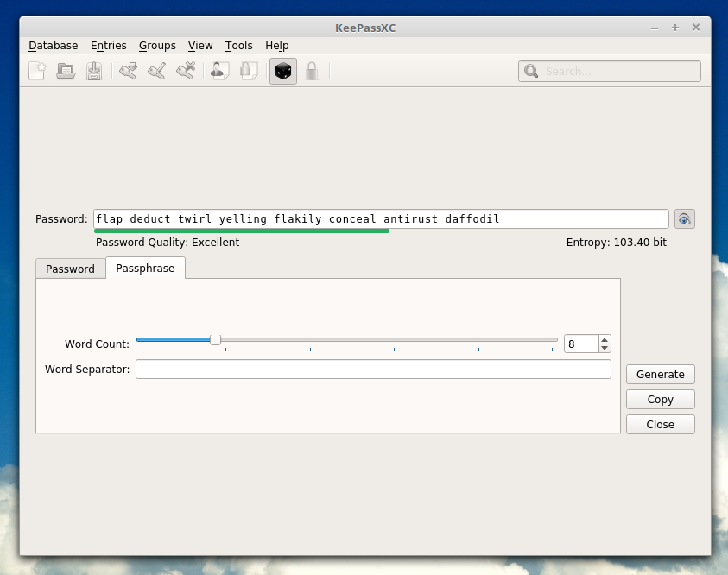Toggle password visibility with the eye button
The height and width of the screenshot is (575, 728).
pos(684,219)
